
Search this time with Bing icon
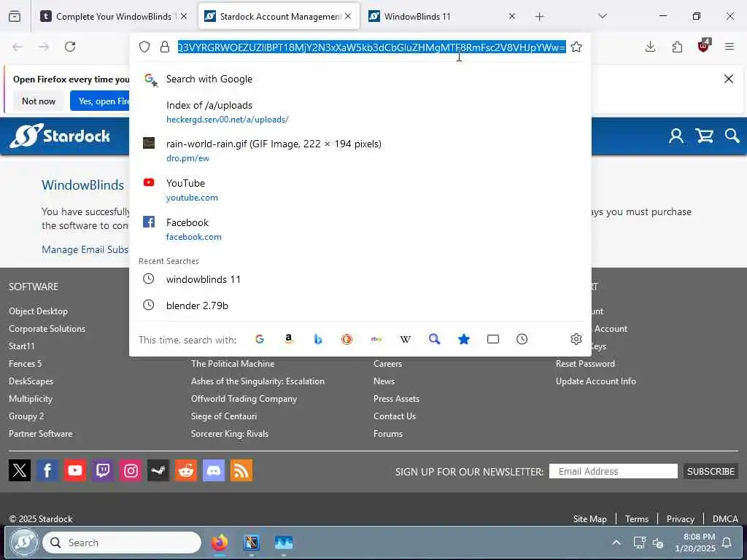coord(318,339)
